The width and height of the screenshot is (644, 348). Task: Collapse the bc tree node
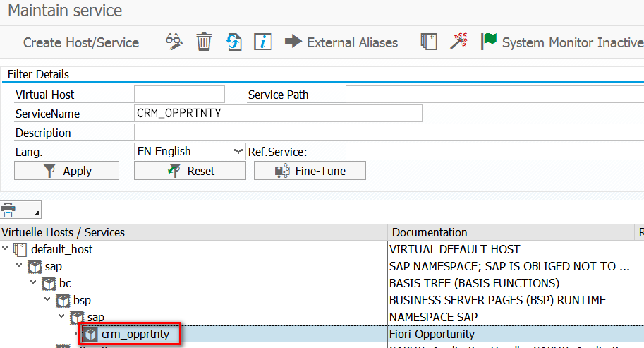point(35,283)
